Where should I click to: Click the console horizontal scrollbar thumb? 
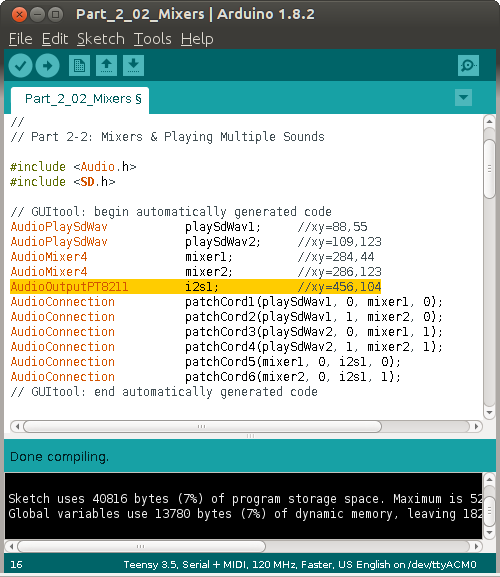pos(141,546)
